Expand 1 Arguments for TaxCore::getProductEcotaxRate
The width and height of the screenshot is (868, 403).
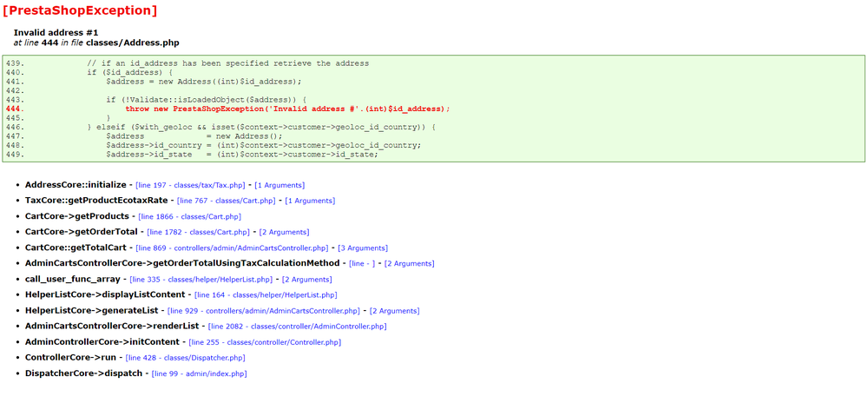pos(310,201)
